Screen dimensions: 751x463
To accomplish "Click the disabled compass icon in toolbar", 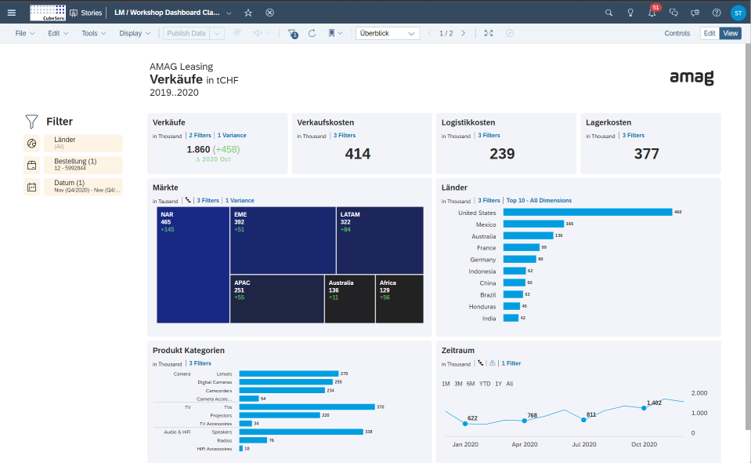I will 510,34.
